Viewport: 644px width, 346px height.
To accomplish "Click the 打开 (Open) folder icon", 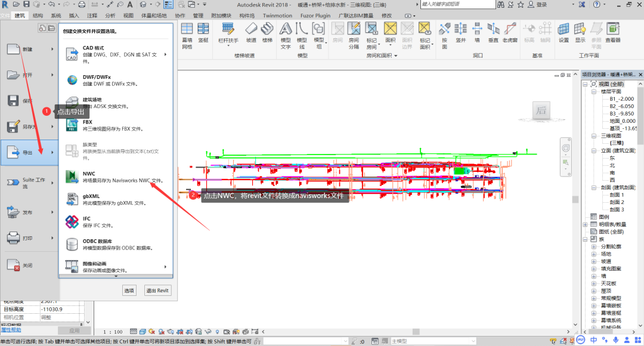I will click(x=13, y=75).
